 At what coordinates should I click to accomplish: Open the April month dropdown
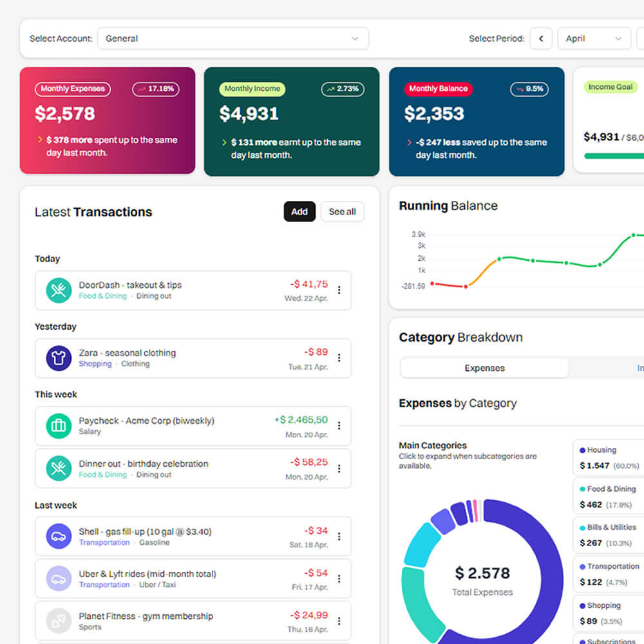point(593,39)
